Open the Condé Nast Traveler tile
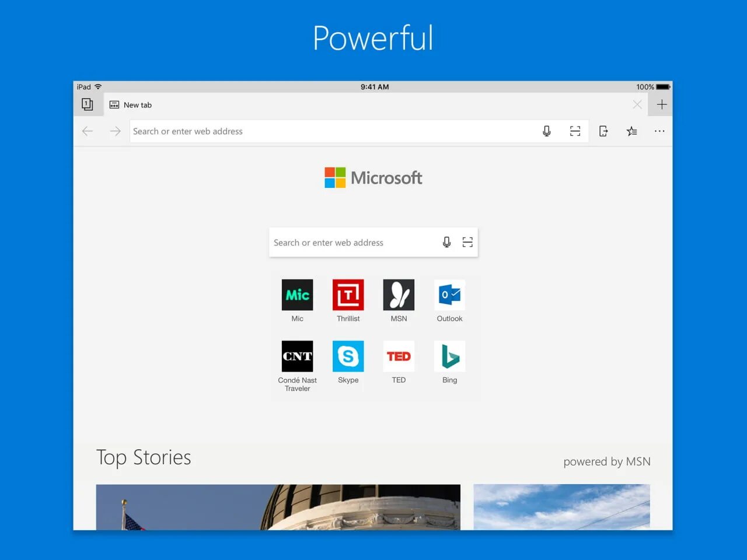 click(297, 356)
